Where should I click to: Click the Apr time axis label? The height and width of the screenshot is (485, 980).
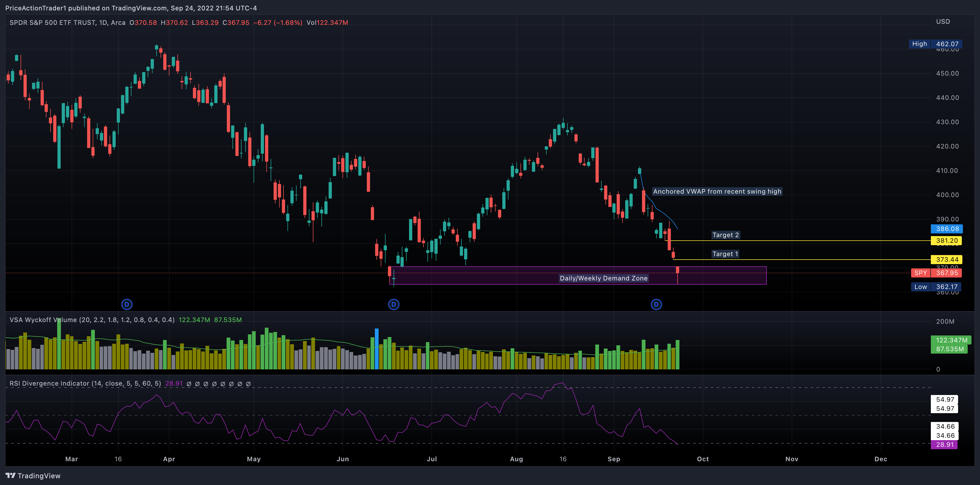169,459
